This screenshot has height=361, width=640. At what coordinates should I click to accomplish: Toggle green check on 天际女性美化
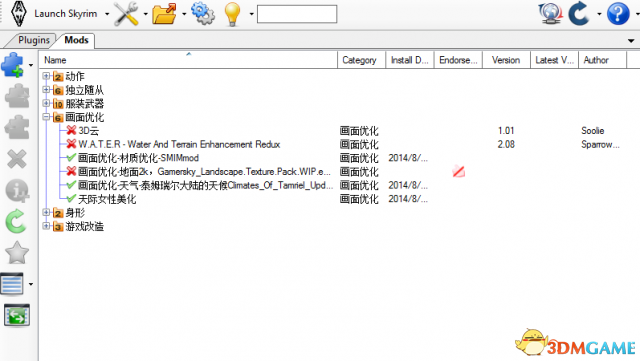point(71,198)
